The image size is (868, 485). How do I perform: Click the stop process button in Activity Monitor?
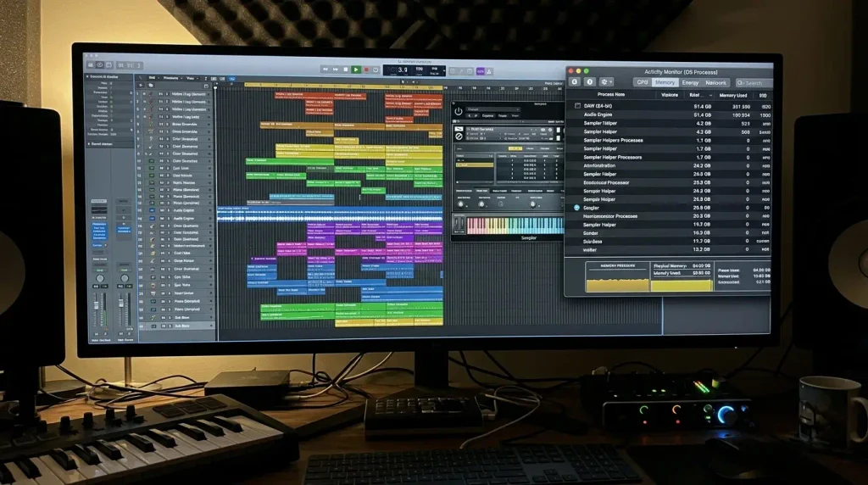[575, 82]
